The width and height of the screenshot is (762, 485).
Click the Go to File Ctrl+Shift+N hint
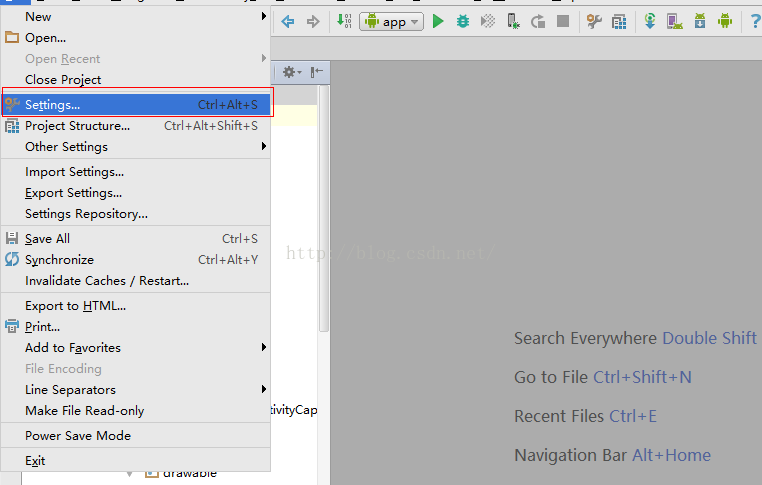point(603,377)
